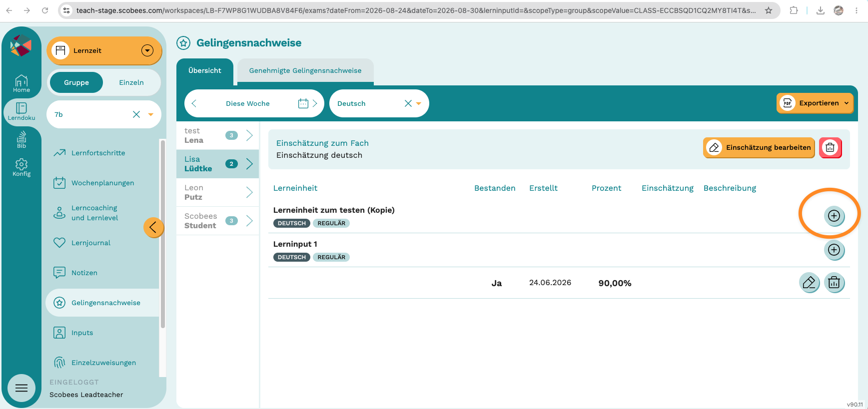Viewport: 868px width, 409px height.
Task: Click the sidebar menu scrollbar
Action: pyautogui.click(x=162, y=235)
